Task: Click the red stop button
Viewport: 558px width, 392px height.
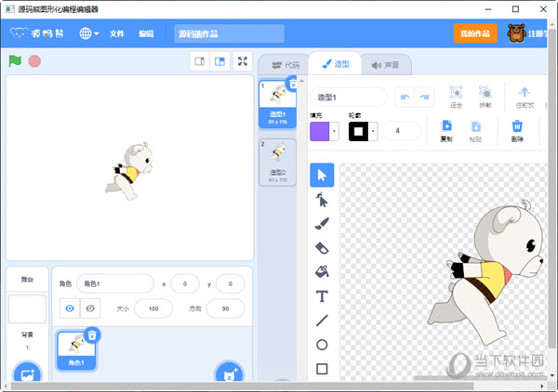Action: pos(34,61)
